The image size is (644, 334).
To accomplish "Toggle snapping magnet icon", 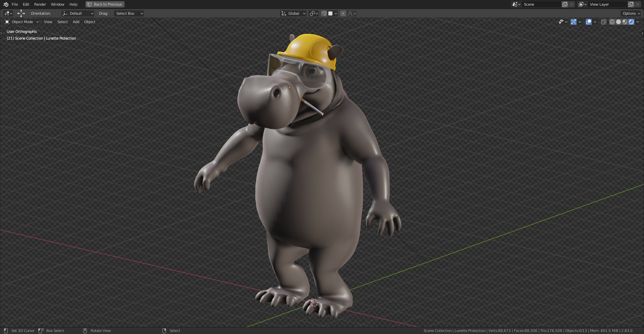I will pyautogui.click(x=324, y=13).
